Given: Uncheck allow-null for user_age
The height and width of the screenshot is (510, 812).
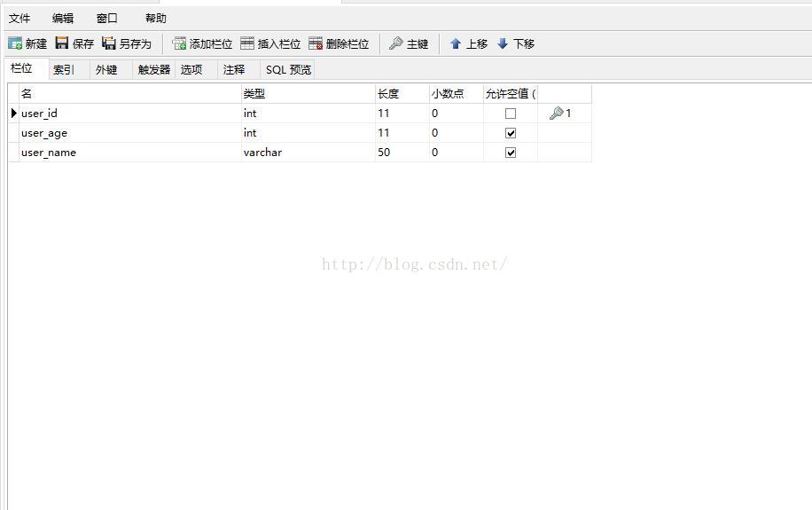Looking at the screenshot, I should point(511,133).
